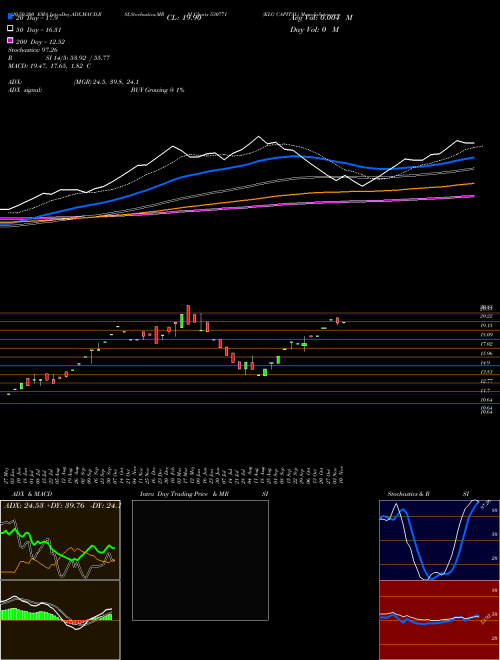Click the CL: 19.90 closing price value
Image resolution: width=500 pixels, height=660 pixels.
(x=184, y=18)
